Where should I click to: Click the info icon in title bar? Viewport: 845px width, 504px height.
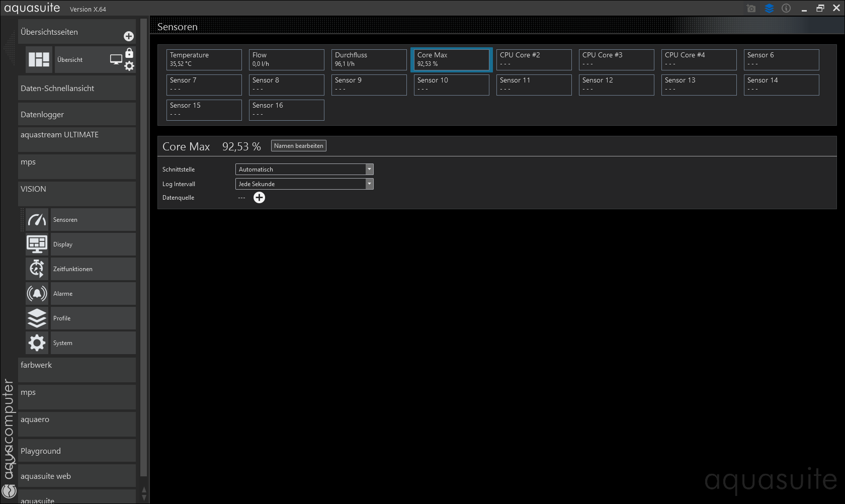(x=786, y=9)
